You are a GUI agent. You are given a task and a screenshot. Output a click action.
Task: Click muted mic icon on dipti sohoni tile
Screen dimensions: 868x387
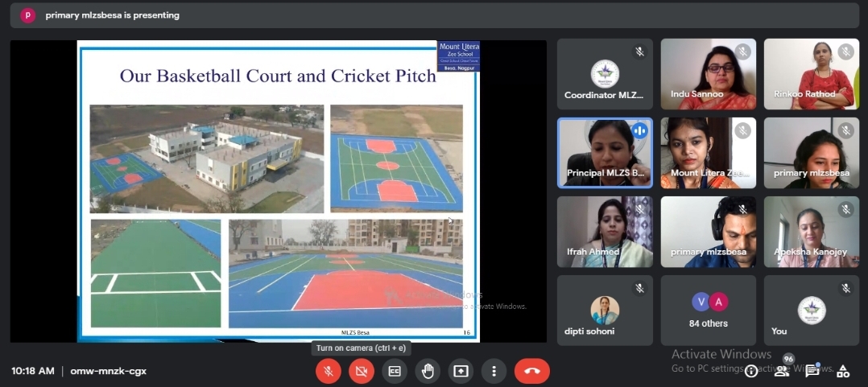(639, 289)
